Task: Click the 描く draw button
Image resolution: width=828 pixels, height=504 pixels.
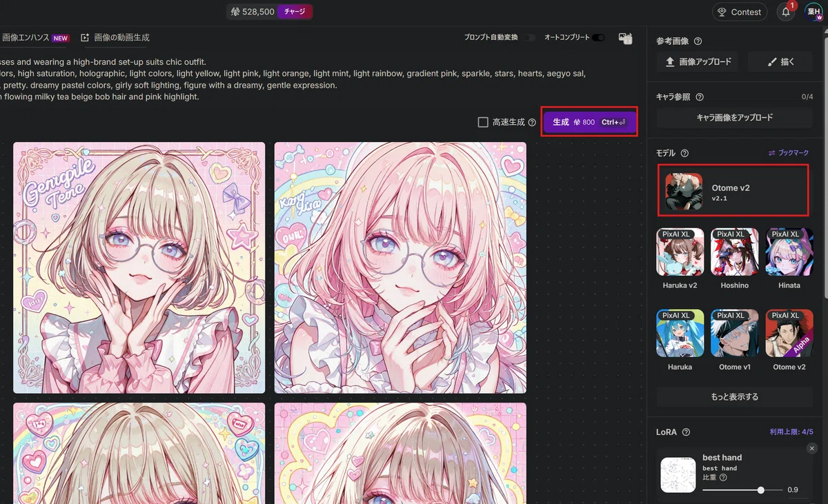Action: click(x=781, y=61)
